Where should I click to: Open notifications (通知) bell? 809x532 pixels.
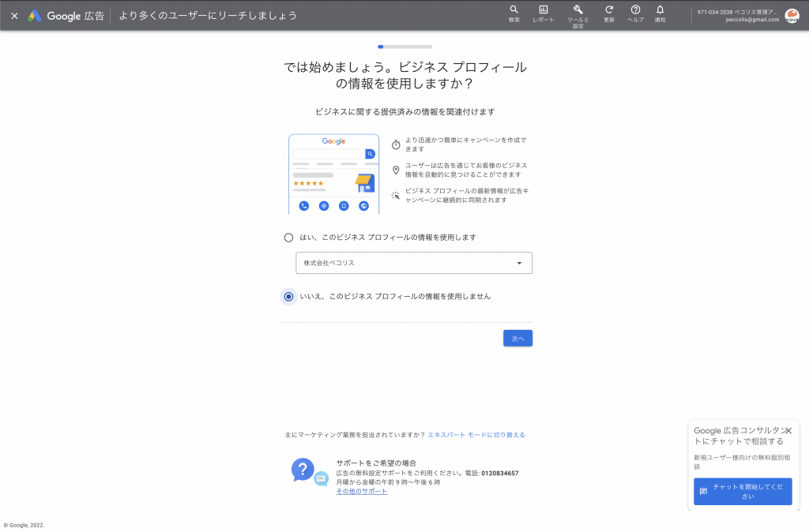coord(660,14)
